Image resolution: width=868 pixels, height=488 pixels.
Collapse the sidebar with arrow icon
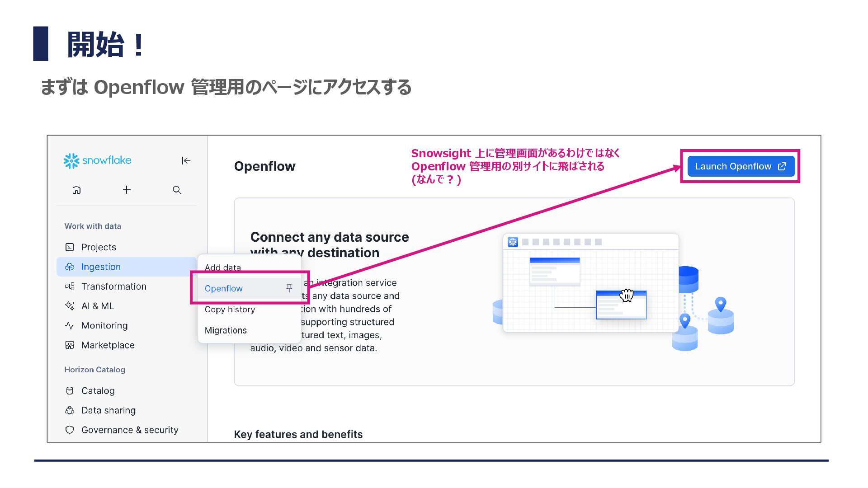(186, 161)
